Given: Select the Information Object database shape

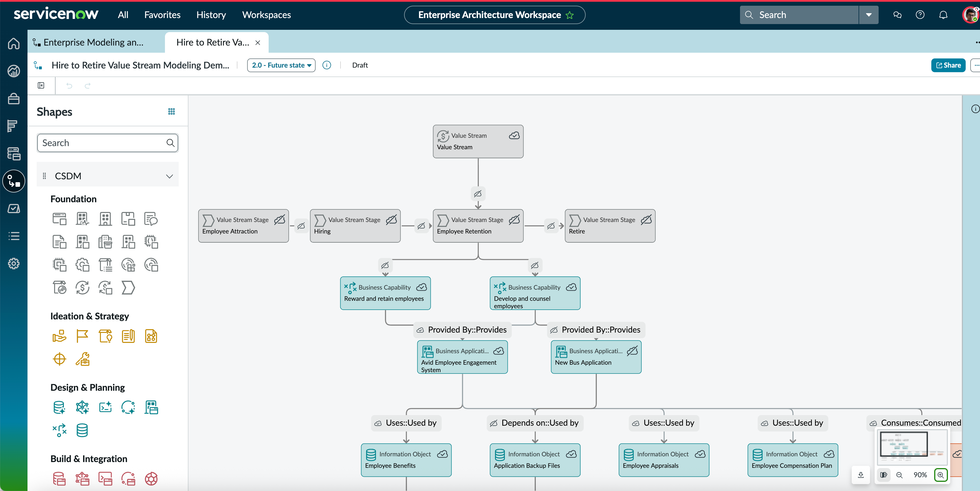Looking at the screenshot, I should (82, 430).
